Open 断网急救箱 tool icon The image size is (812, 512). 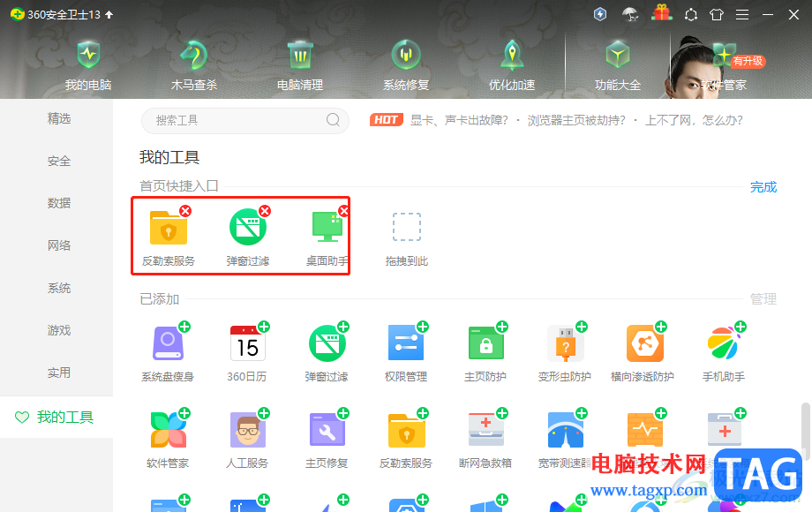coord(485,430)
